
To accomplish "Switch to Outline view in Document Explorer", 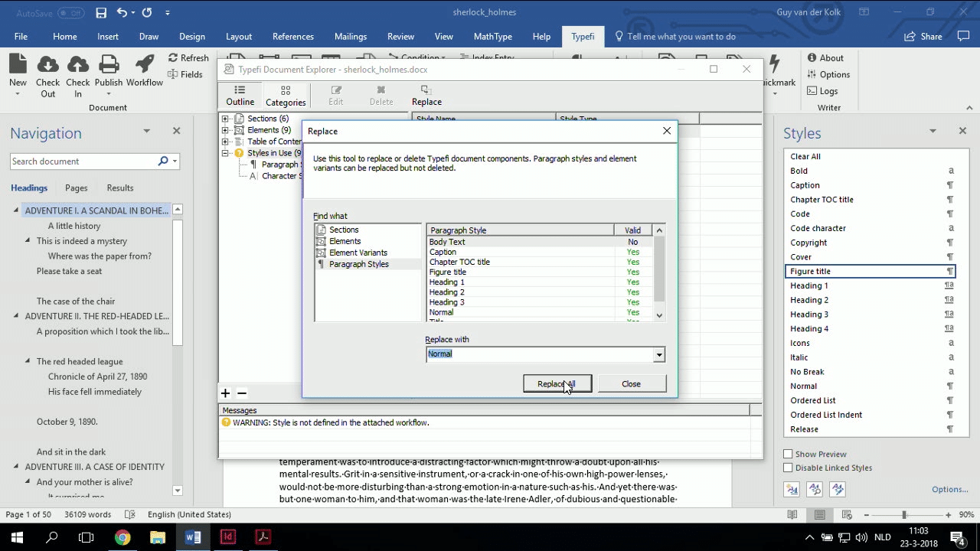I will [240, 96].
